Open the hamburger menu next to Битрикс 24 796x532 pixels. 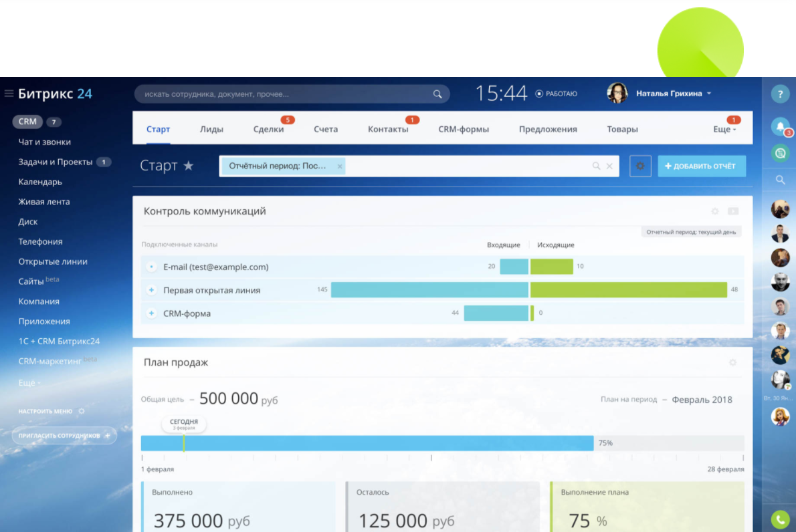[9, 94]
